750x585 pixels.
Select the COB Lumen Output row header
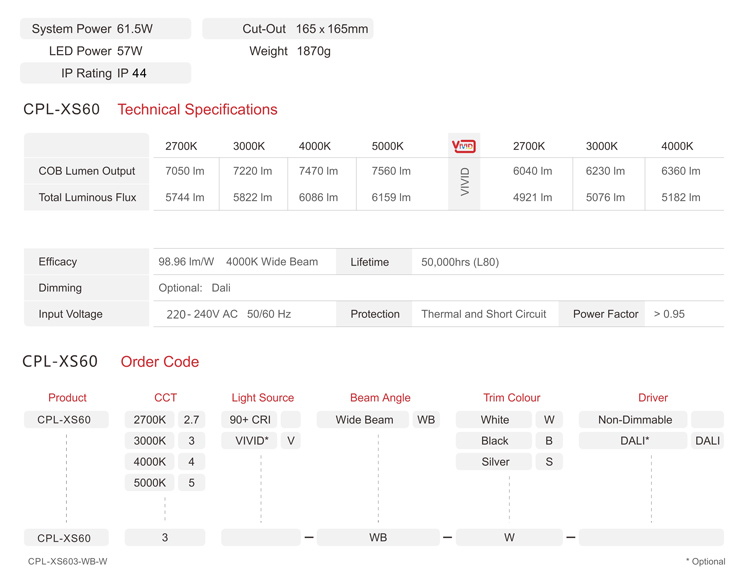(87, 171)
